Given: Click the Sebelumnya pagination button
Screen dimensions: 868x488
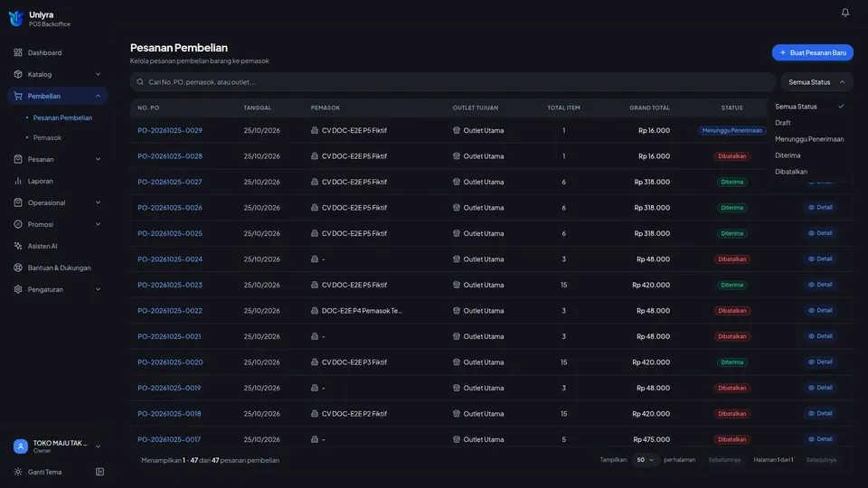Looking at the screenshot, I should [724, 460].
